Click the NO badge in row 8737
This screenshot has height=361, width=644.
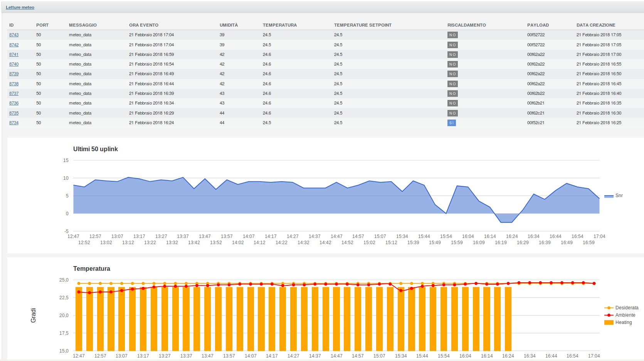point(452,94)
